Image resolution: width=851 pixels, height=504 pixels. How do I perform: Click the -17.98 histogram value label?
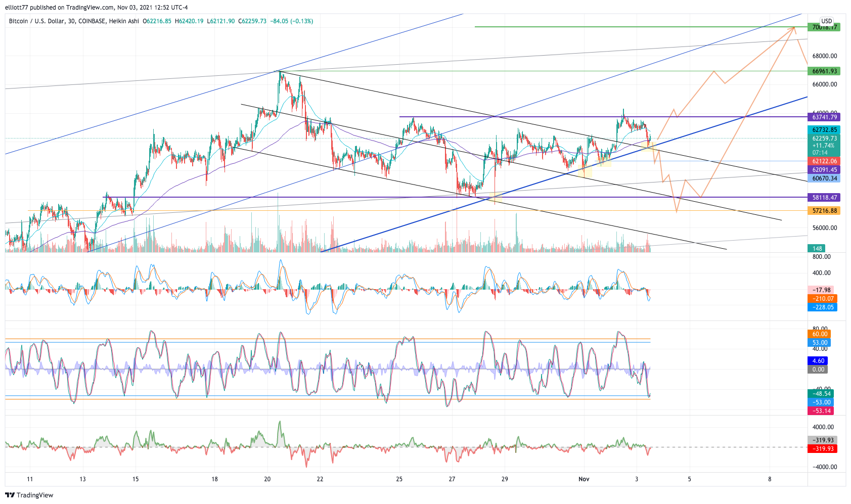(821, 290)
